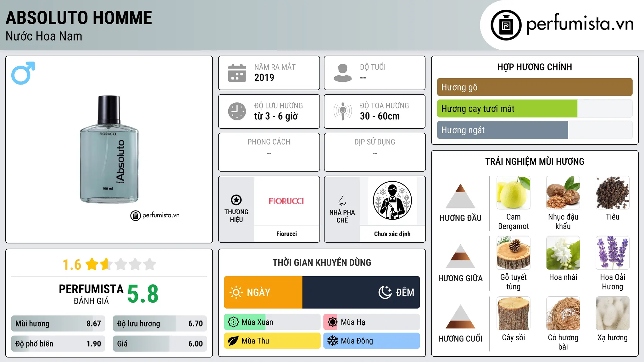Click the sun icon next to Ngày
Image resolution: width=644 pixels, height=362 pixels.
click(x=236, y=292)
